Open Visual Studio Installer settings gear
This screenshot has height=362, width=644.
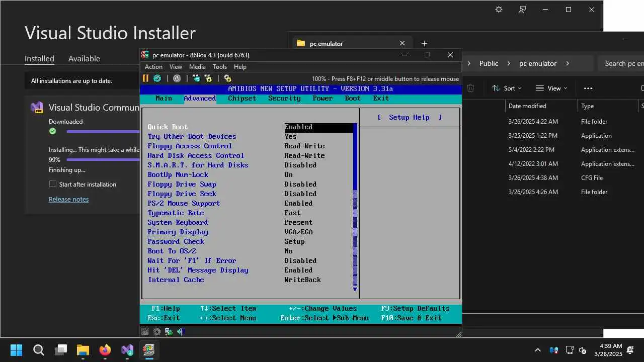click(499, 10)
